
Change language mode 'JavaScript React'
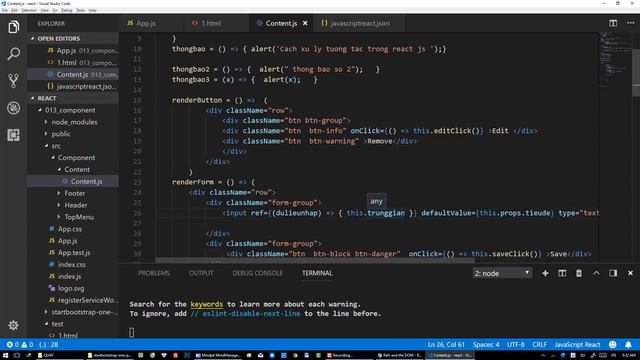577,344
